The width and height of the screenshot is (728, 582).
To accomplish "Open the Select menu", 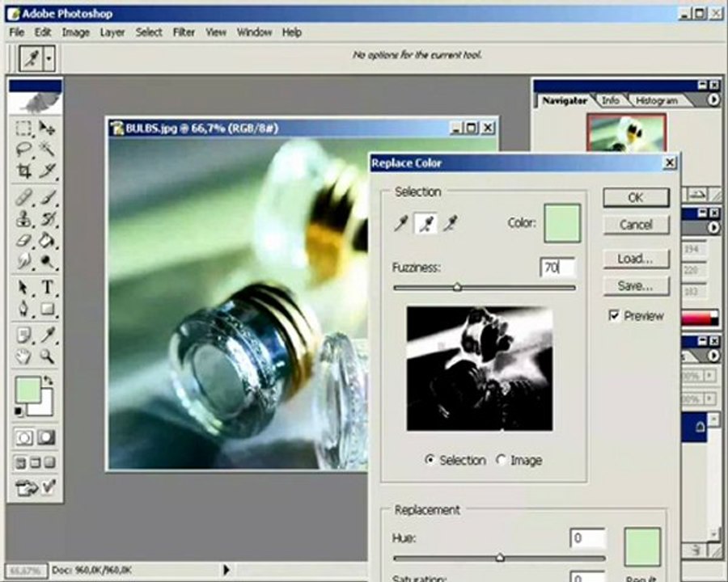I will (149, 32).
